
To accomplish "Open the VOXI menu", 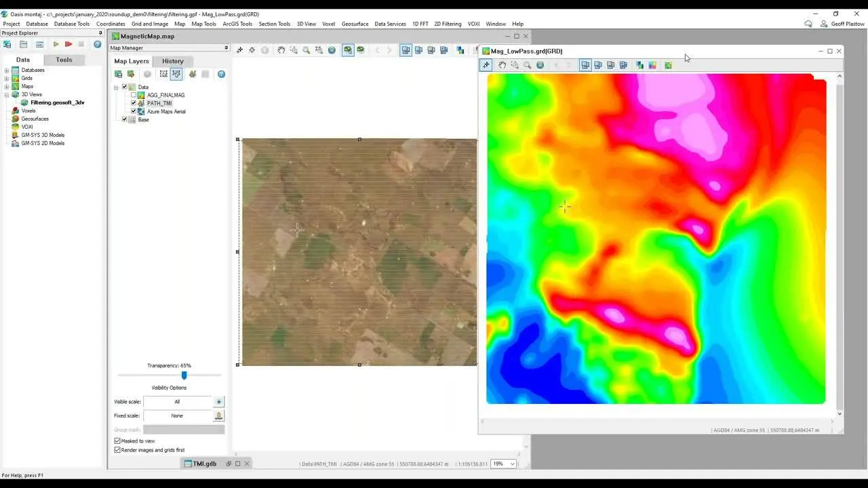I will tap(474, 24).
